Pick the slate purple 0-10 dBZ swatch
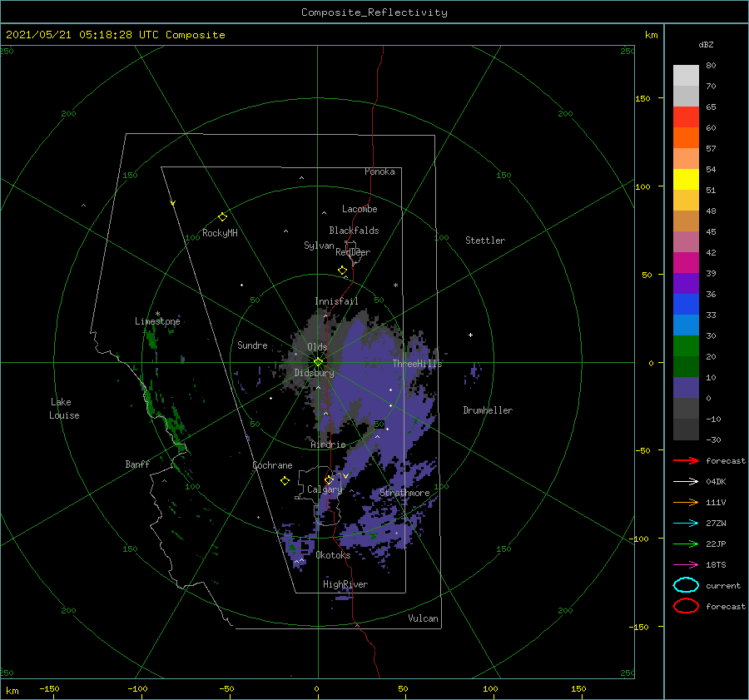Screen dimensions: 749x700 click(x=686, y=388)
